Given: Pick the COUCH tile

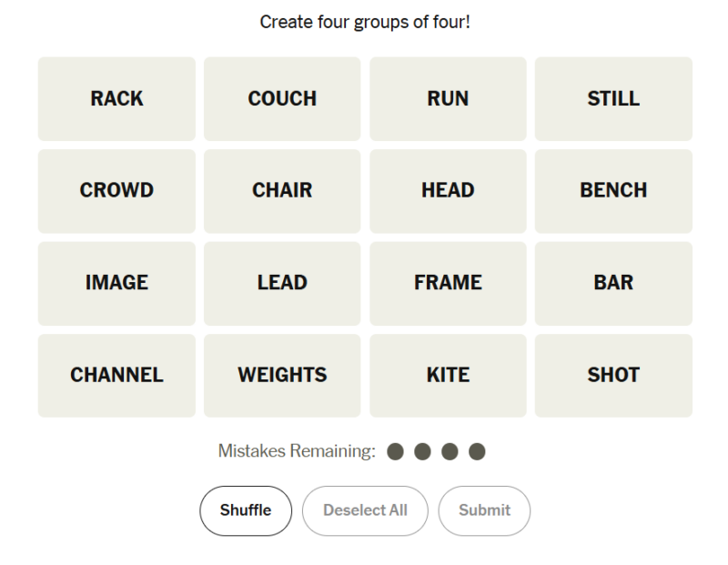Looking at the screenshot, I should tap(282, 98).
